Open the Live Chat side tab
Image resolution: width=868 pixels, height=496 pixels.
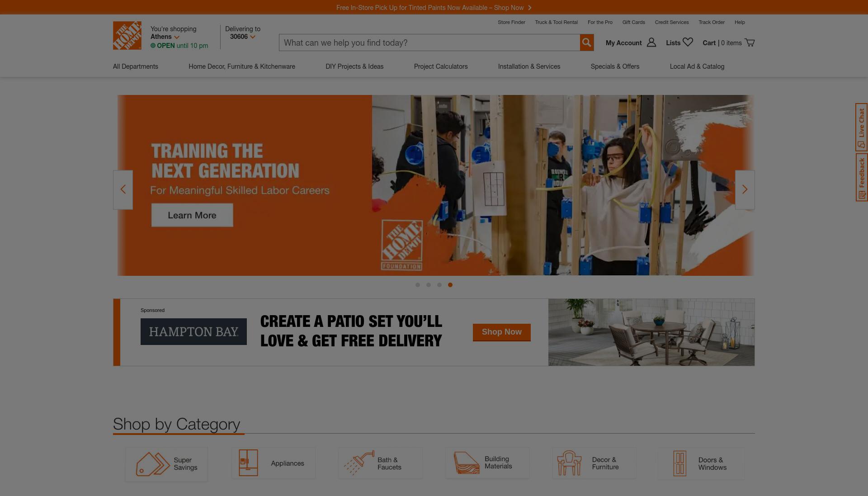pyautogui.click(x=862, y=127)
